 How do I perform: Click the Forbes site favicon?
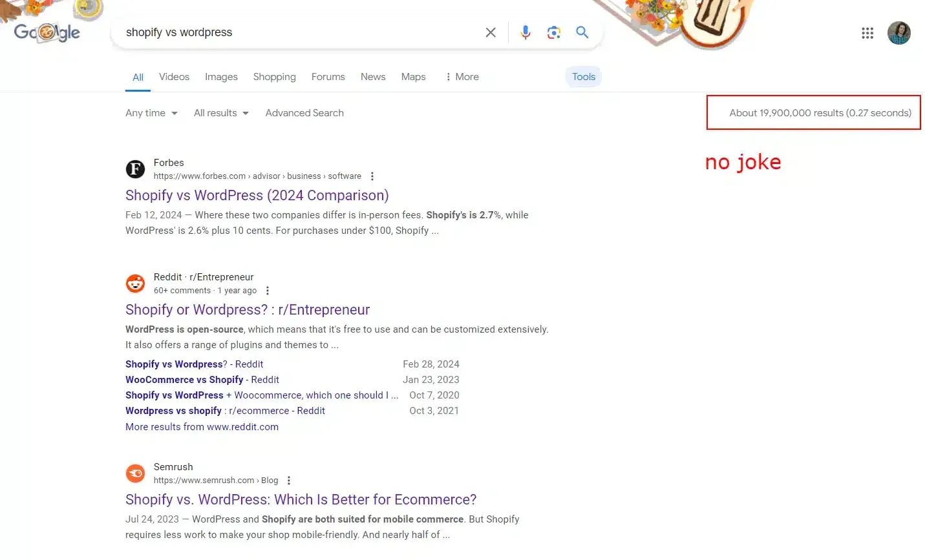(135, 169)
